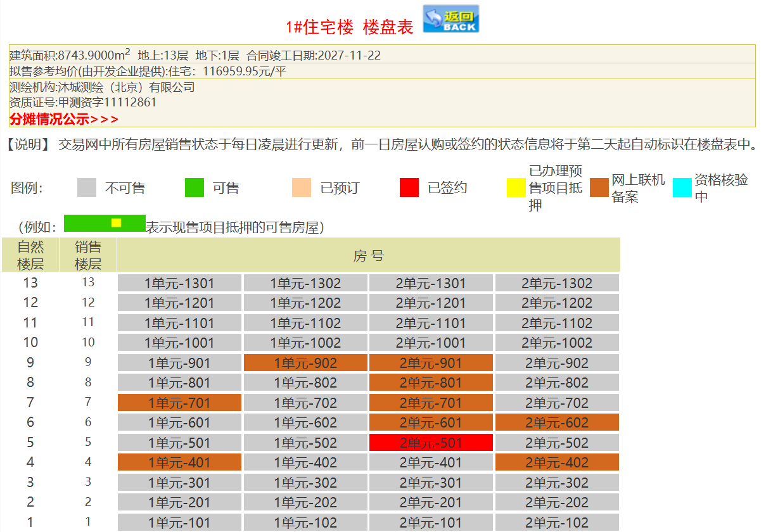Click room 1单元-1301 in top row
766x532 pixels.
pos(179,283)
